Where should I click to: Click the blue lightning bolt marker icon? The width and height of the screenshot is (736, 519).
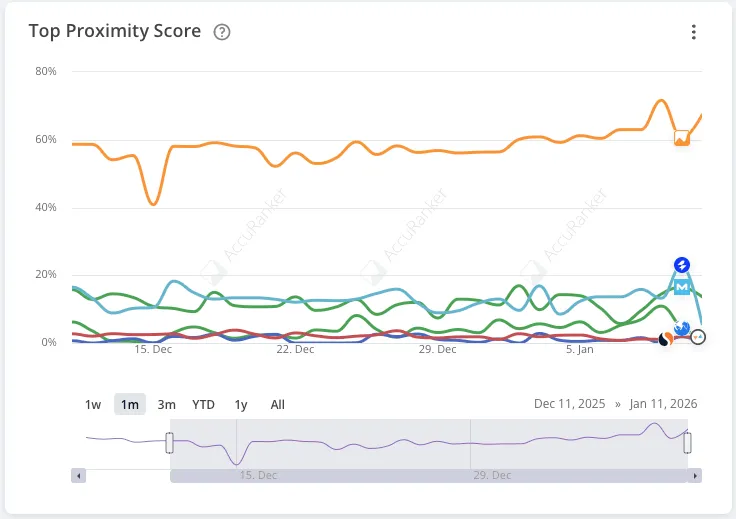coord(682,265)
